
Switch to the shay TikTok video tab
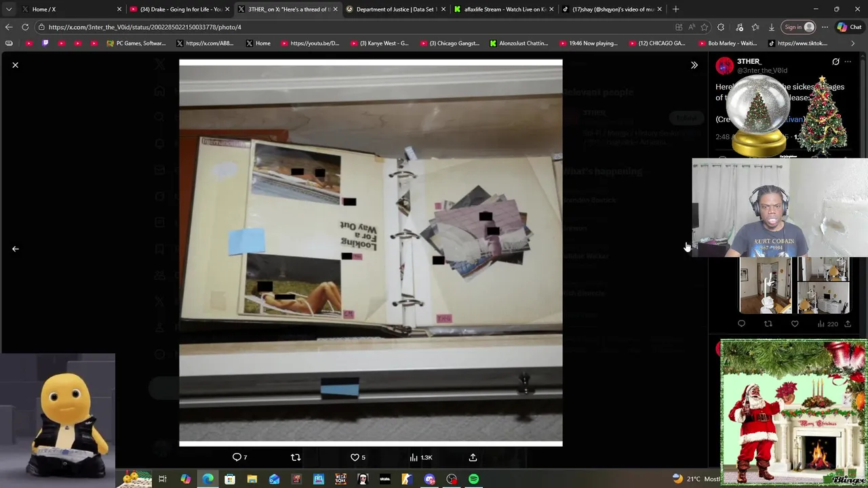click(612, 9)
